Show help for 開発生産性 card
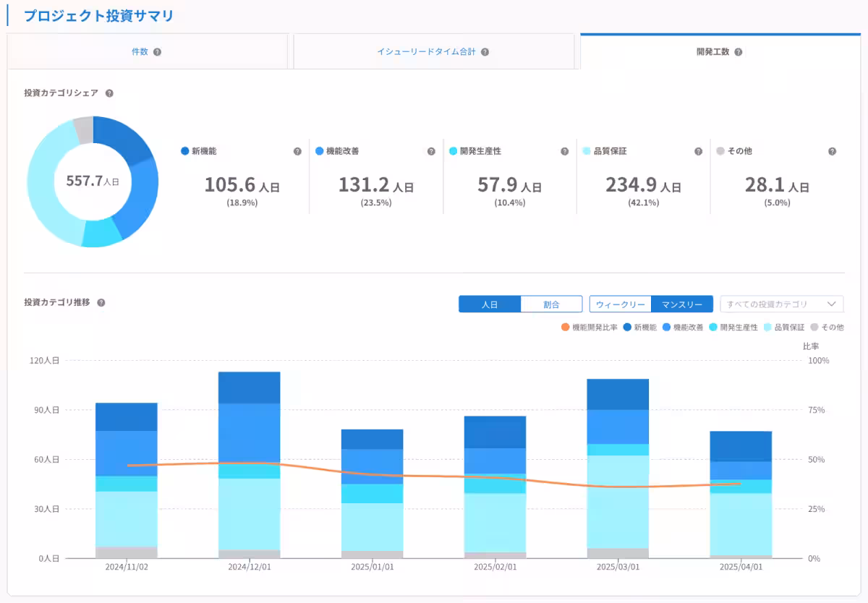Screen dimensions: 868x603 pos(565,152)
